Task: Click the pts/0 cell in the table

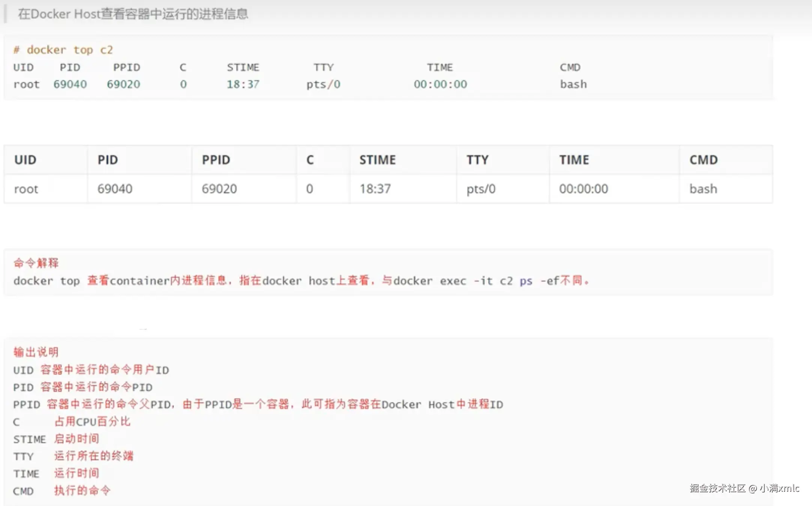Action: click(481, 189)
